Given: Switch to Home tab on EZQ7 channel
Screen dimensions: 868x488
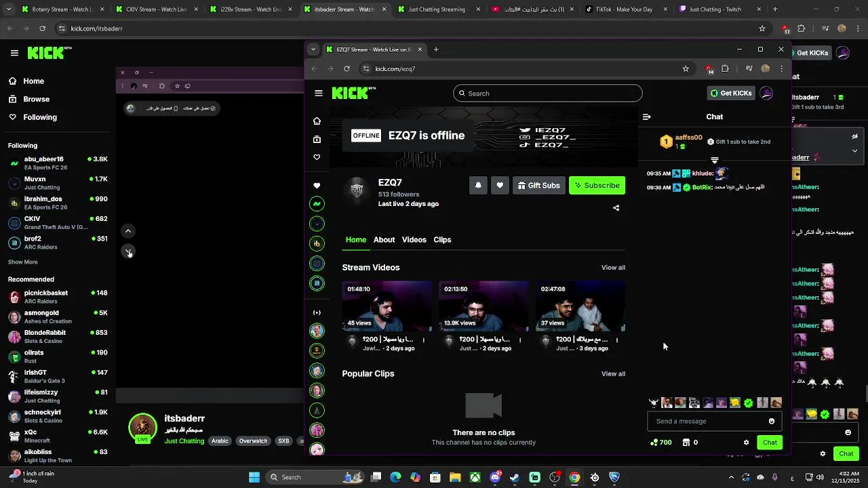Looking at the screenshot, I should click(x=355, y=240).
